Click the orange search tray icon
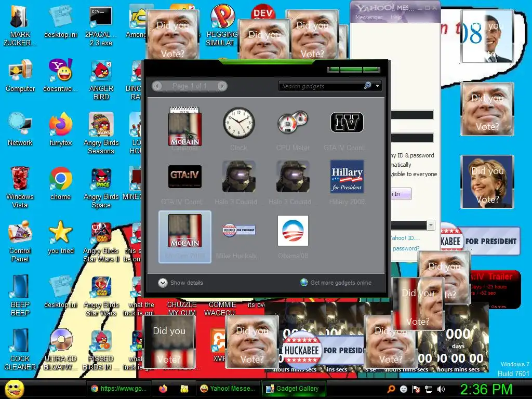 (x=391, y=389)
